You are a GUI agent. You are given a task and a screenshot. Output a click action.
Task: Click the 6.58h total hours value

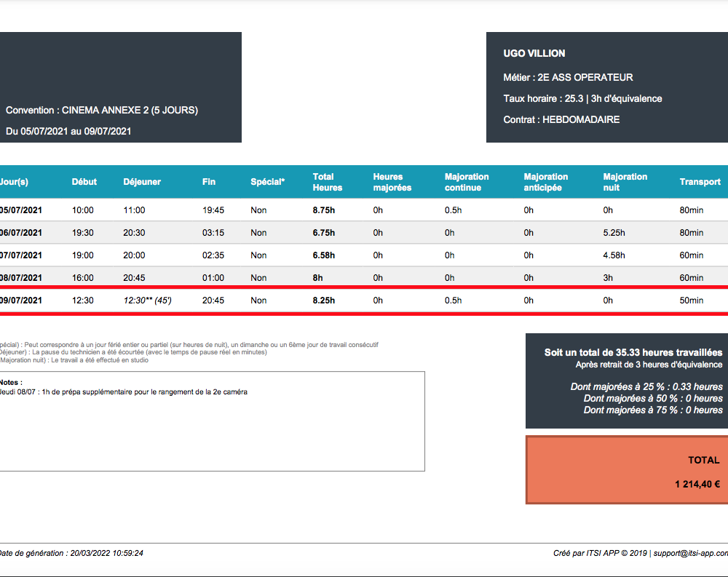pos(324,255)
